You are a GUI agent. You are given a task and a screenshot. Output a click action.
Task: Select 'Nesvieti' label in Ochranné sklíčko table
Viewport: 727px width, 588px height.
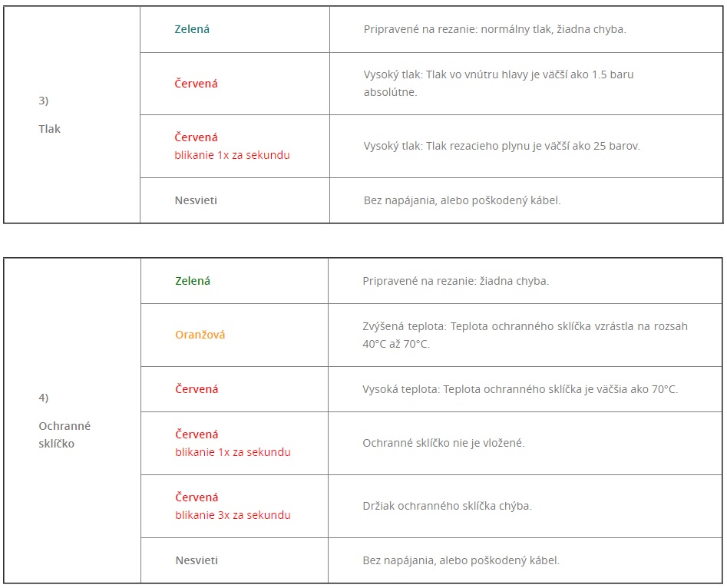pos(197,560)
